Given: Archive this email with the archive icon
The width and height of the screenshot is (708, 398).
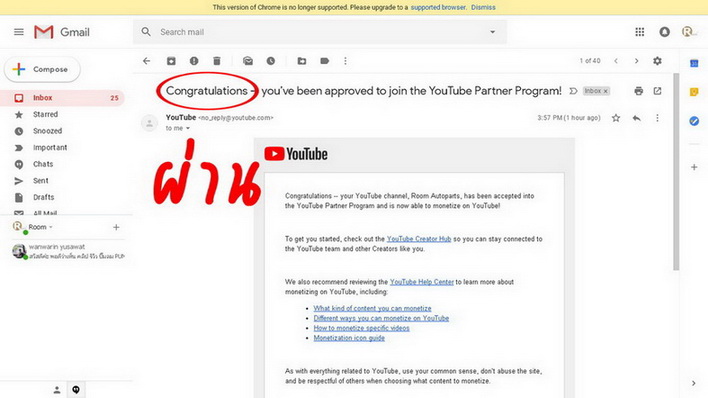Looking at the screenshot, I should (171, 61).
